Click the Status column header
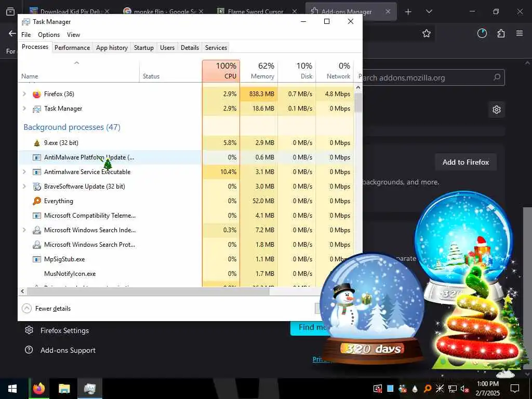This screenshot has height=399, width=532. point(170,71)
